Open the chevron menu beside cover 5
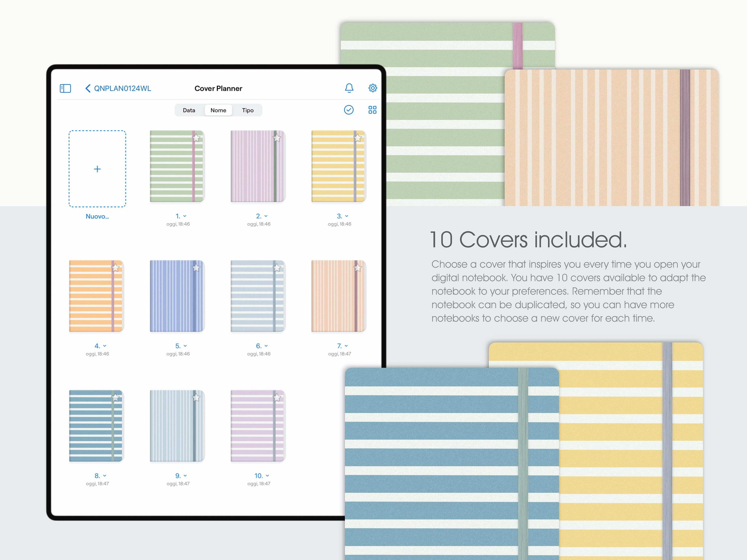 click(185, 346)
